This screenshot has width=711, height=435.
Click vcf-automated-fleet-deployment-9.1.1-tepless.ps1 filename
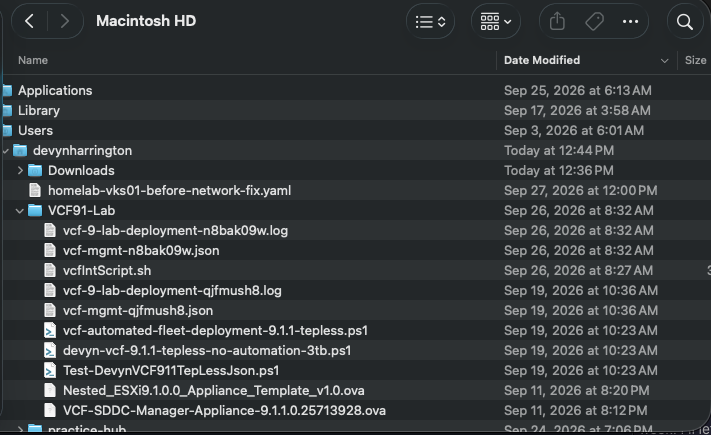coord(215,331)
